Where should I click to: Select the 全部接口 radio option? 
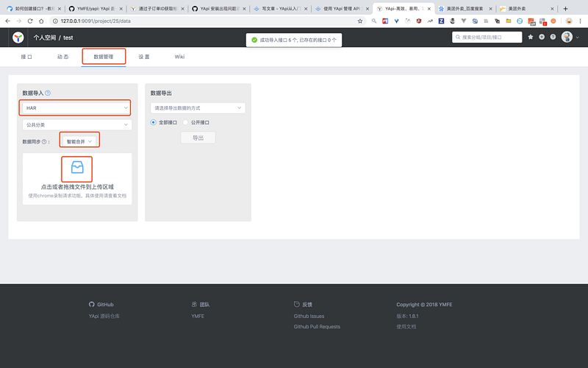(154, 122)
